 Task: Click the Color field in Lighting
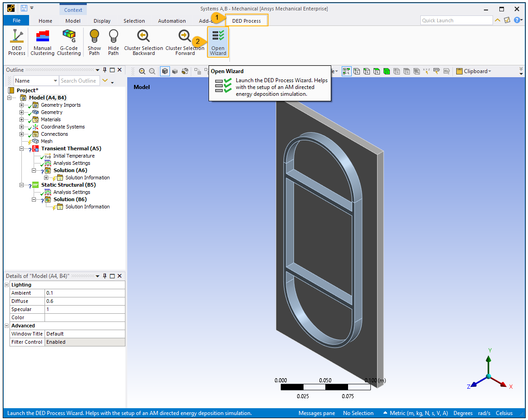[x=85, y=317]
